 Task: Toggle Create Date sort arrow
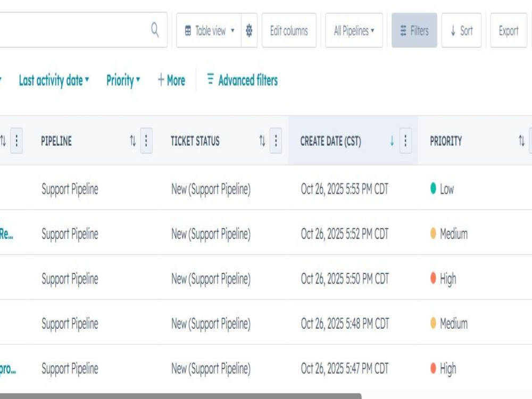392,140
